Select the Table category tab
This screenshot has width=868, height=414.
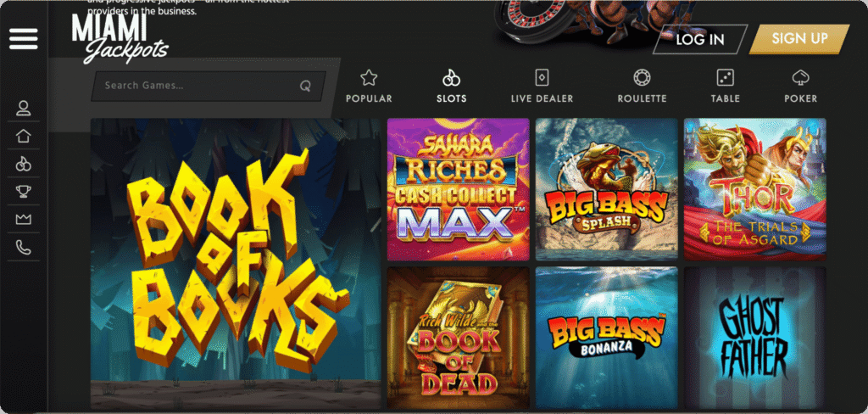pos(726,87)
